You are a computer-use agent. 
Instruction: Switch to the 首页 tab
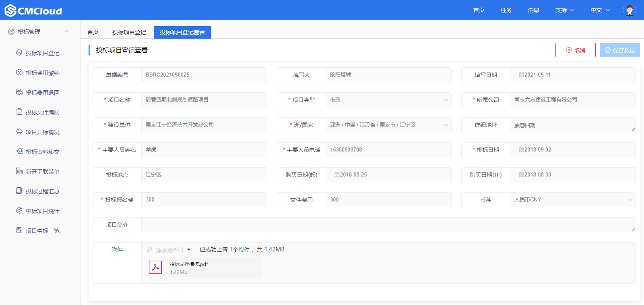tap(93, 32)
